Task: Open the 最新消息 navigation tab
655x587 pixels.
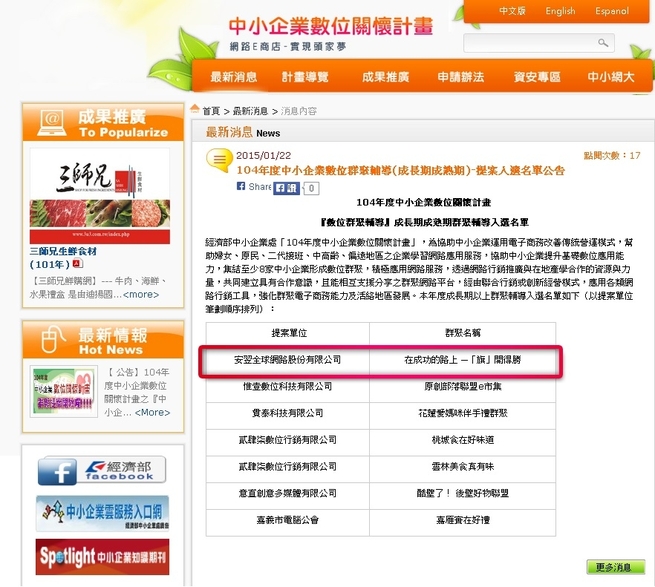Action: coord(236,77)
